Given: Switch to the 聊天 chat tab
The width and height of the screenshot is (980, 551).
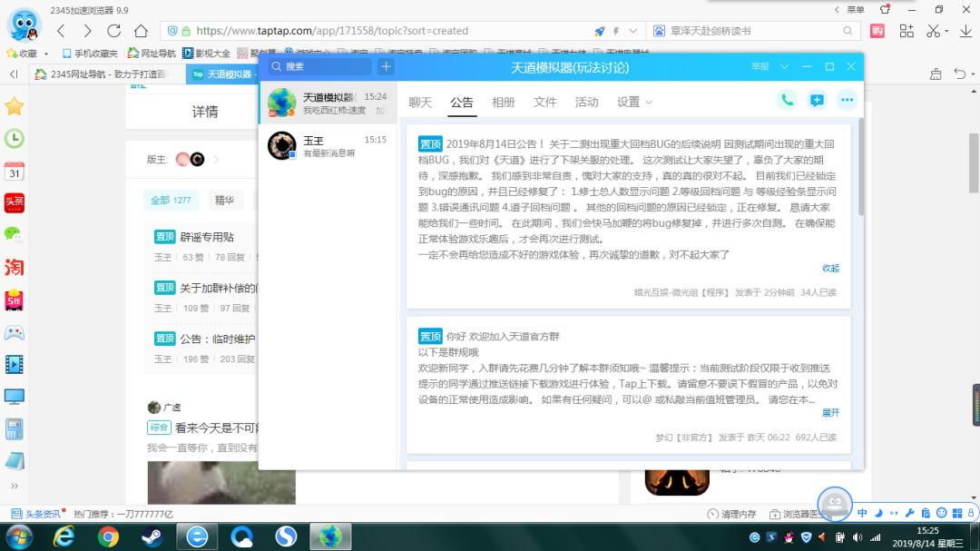Looking at the screenshot, I should coord(420,102).
